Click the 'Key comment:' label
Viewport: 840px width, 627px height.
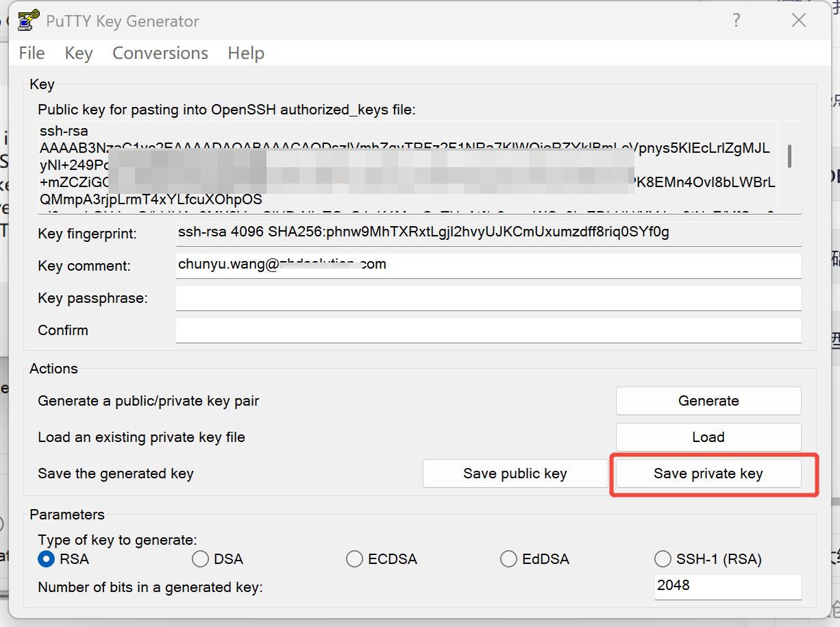pos(84,266)
